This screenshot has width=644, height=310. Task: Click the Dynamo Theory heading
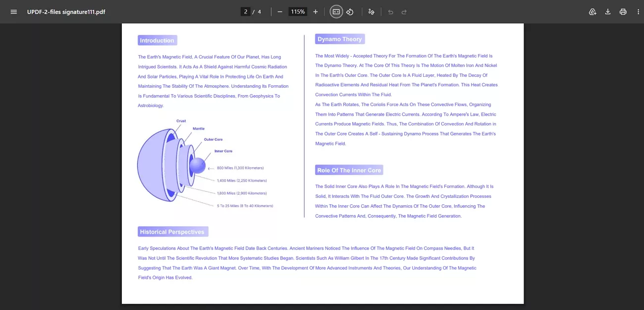[x=340, y=39]
